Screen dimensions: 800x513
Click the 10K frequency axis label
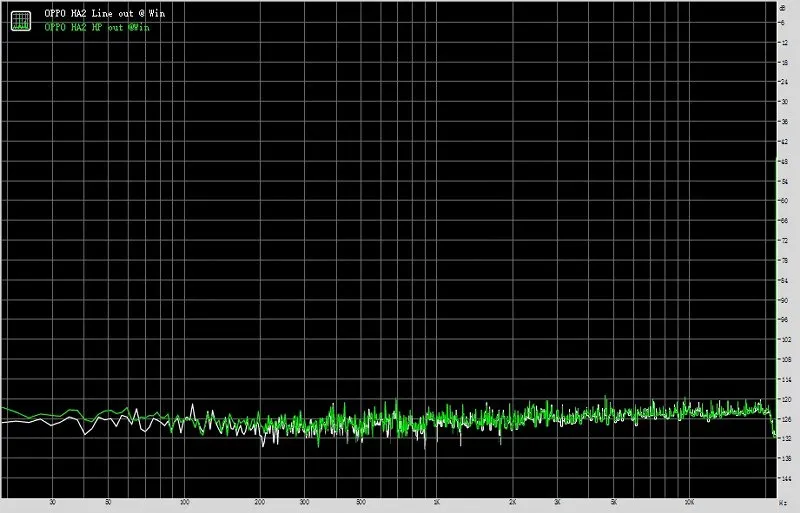pyautogui.click(x=689, y=502)
